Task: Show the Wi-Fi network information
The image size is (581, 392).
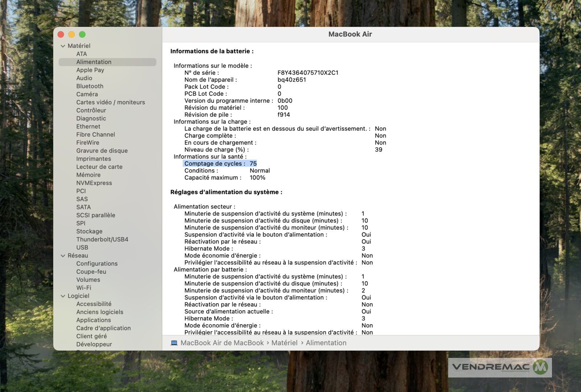Action: (x=83, y=288)
